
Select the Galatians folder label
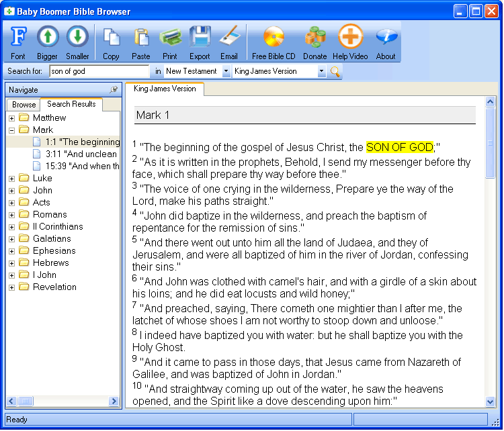coord(52,238)
